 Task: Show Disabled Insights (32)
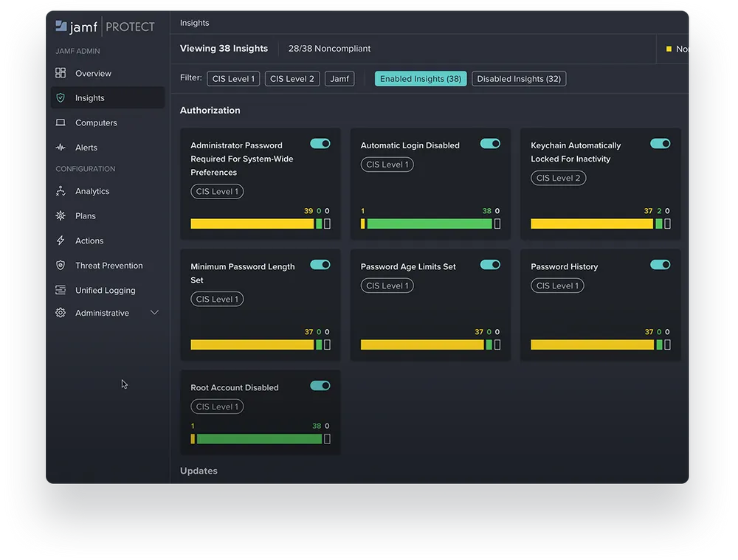click(x=519, y=77)
